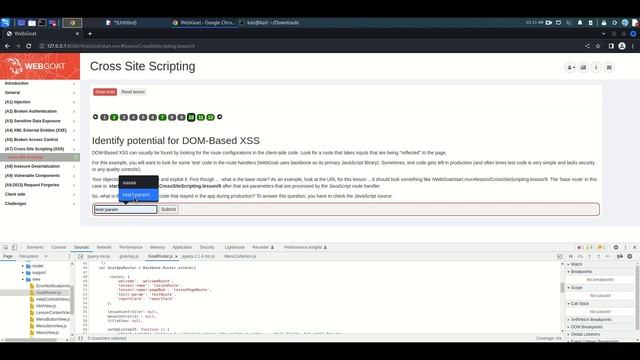
Task: Open the Chrome profile avatar
Action: (622, 46)
